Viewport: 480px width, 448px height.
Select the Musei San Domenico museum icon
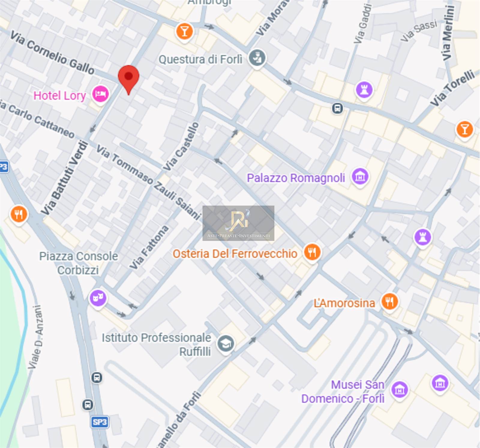(x=400, y=390)
